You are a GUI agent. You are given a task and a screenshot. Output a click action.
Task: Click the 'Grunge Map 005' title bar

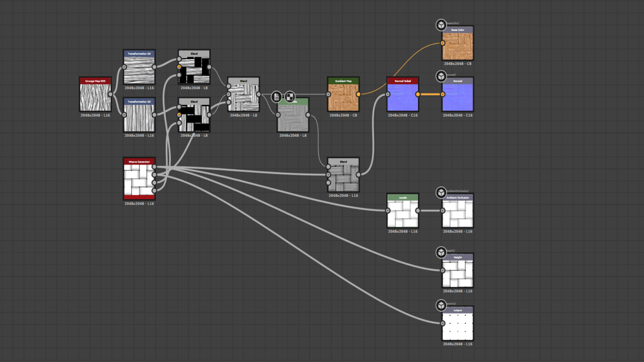coord(95,81)
